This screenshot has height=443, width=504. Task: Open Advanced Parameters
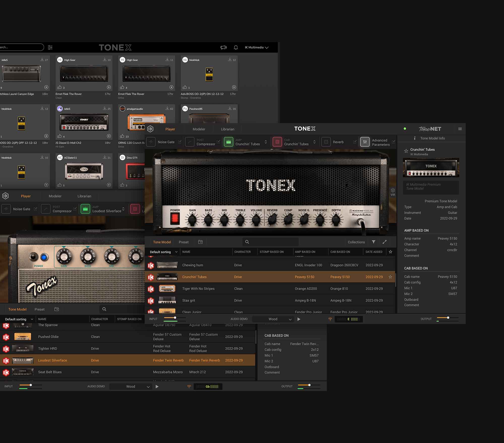[x=365, y=142]
